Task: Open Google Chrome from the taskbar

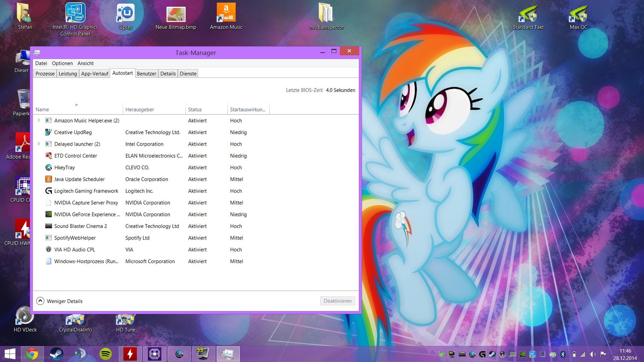Action: (32, 354)
